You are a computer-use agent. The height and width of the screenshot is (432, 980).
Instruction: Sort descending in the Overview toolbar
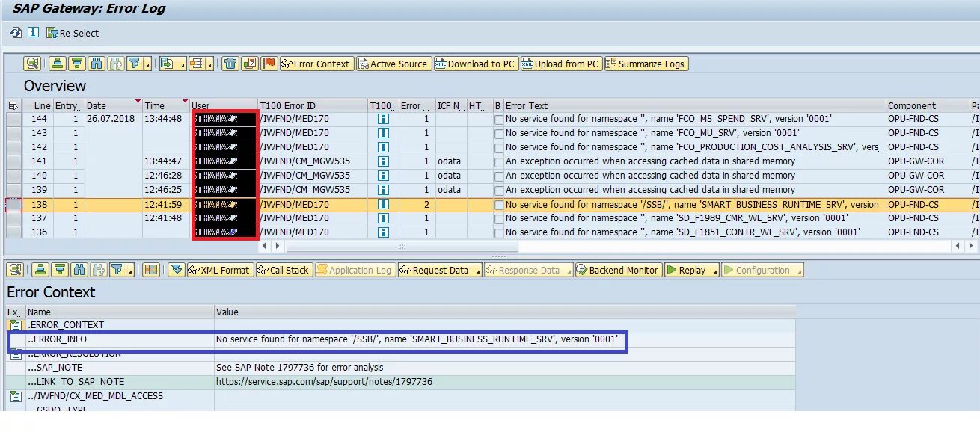76,64
